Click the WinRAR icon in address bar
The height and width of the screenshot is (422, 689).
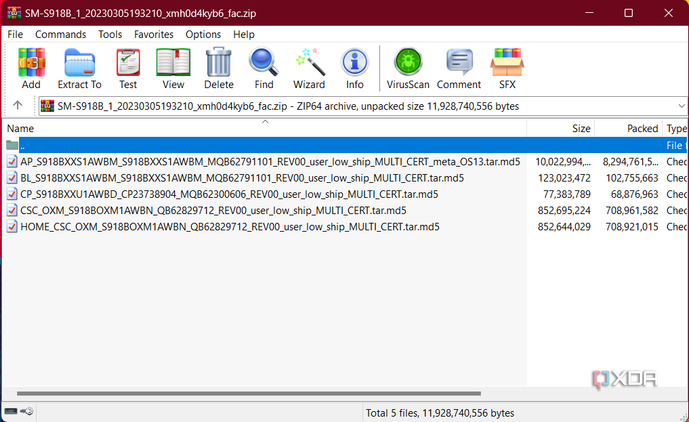click(47, 106)
